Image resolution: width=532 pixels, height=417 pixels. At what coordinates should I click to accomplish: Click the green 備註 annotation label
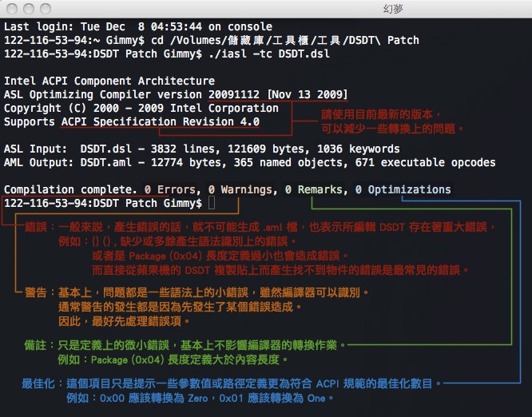[x=35, y=345]
